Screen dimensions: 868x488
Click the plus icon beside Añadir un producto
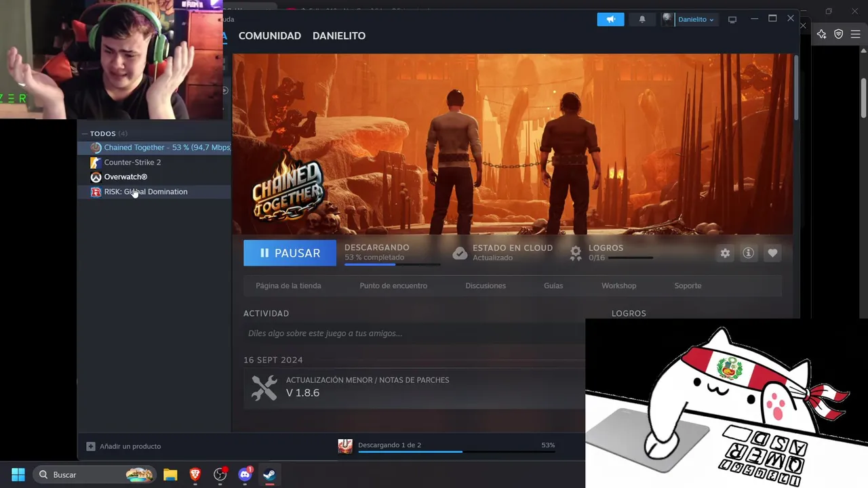click(91, 446)
